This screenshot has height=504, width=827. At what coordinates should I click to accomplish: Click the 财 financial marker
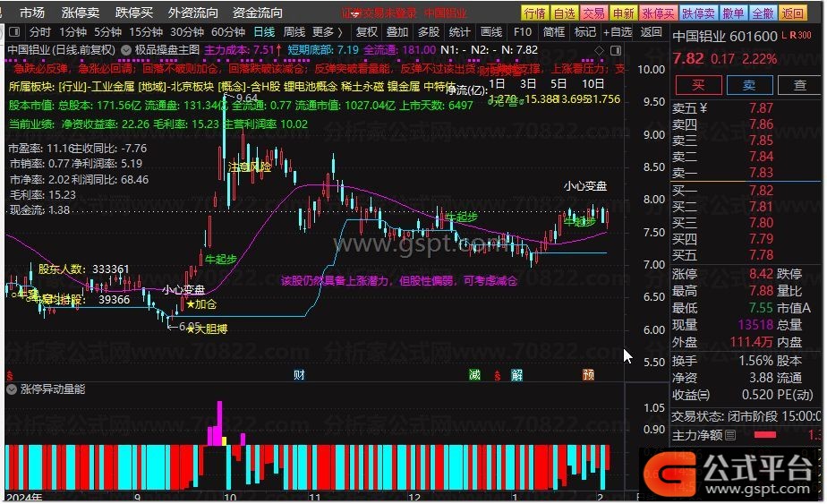[299, 375]
